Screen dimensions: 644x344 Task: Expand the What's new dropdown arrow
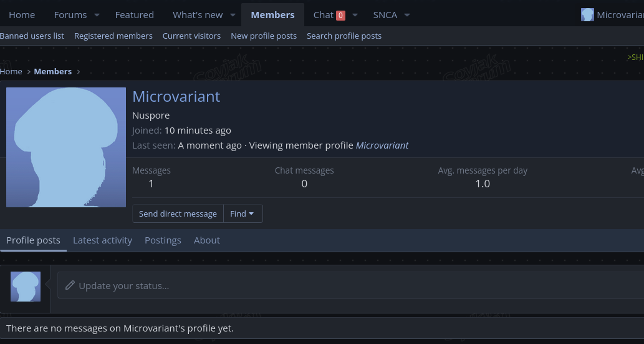click(x=233, y=15)
